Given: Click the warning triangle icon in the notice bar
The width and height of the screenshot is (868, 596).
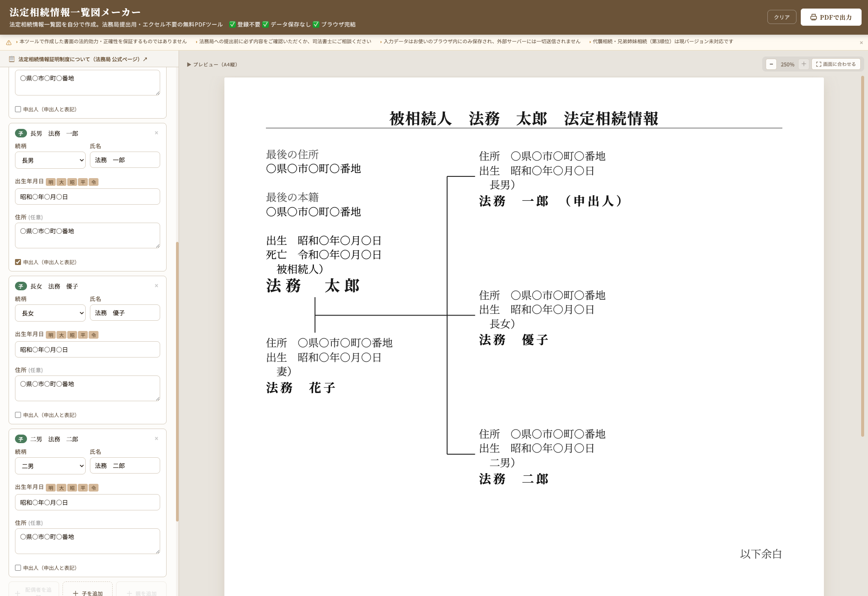Looking at the screenshot, I should pyautogui.click(x=9, y=42).
